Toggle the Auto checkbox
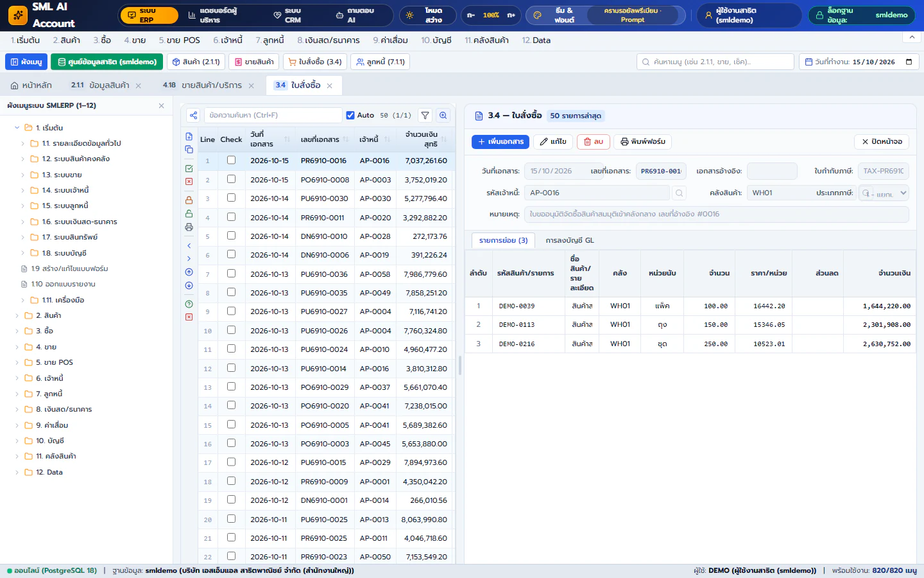Image resolution: width=924 pixels, height=578 pixels. coord(350,116)
